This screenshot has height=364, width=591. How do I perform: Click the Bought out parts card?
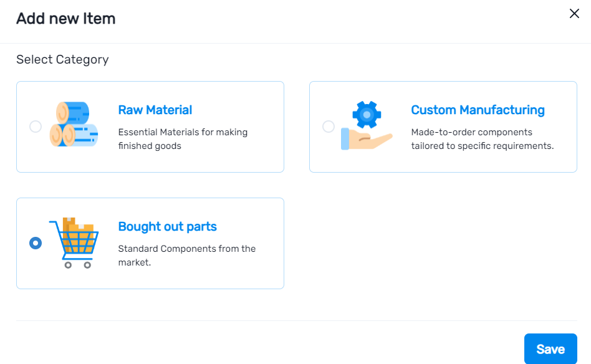(150, 243)
